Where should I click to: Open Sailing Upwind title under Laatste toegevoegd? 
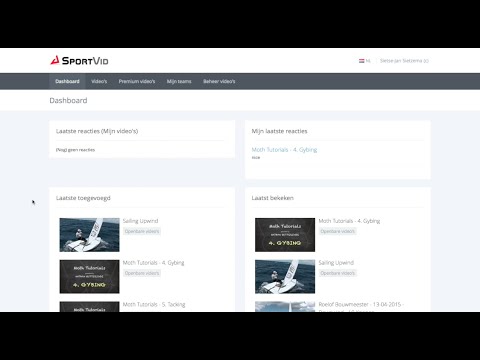[140, 221]
